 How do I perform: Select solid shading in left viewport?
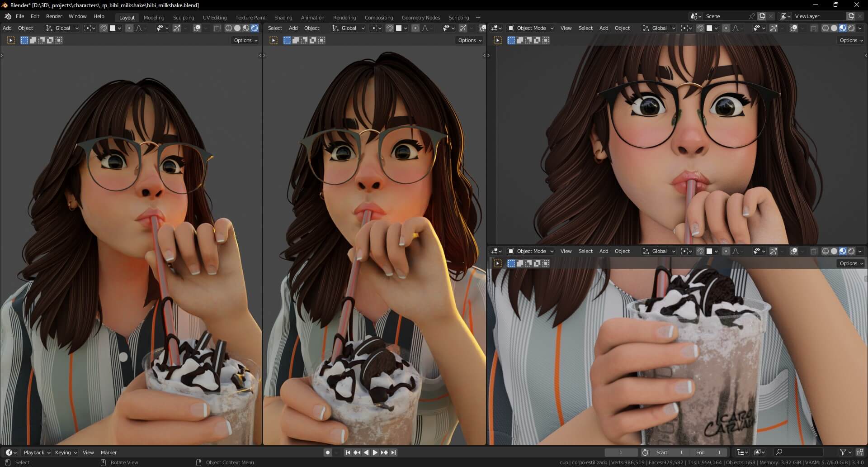[237, 28]
